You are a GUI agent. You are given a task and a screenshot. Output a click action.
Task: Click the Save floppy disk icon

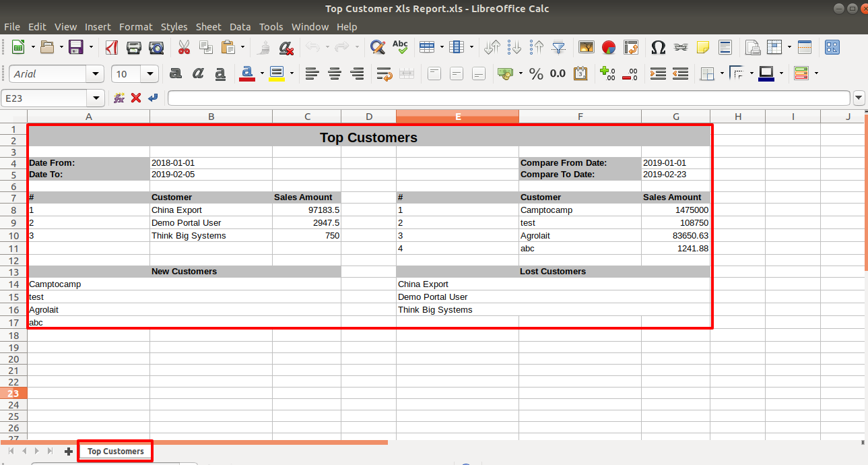point(76,47)
